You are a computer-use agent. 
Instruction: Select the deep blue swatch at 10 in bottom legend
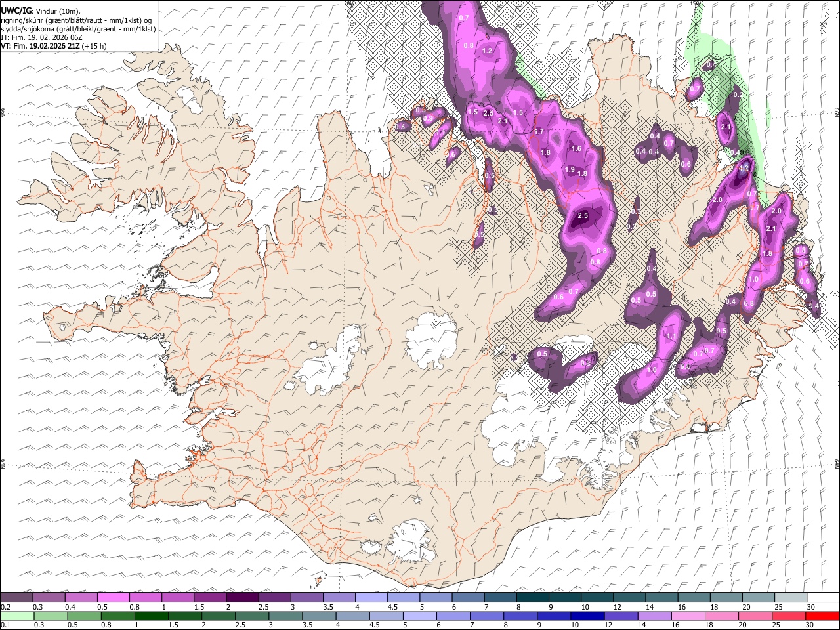pos(588,616)
